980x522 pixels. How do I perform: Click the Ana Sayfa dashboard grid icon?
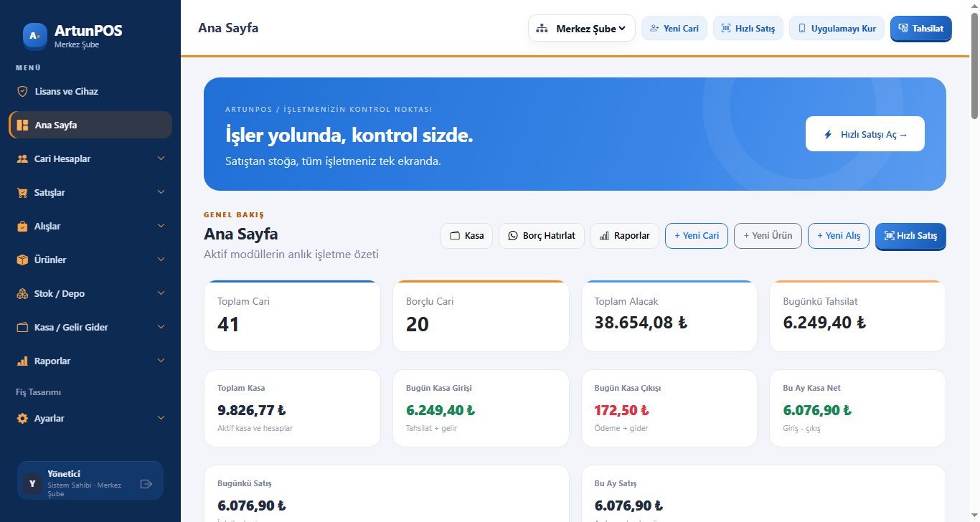click(x=22, y=125)
